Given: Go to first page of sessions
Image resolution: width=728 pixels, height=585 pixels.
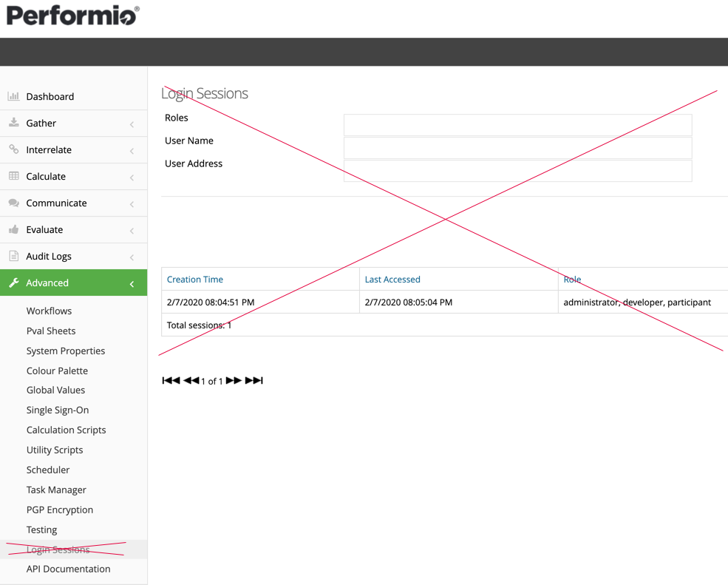Looking at the screenshot, I should tap(171, 381).
